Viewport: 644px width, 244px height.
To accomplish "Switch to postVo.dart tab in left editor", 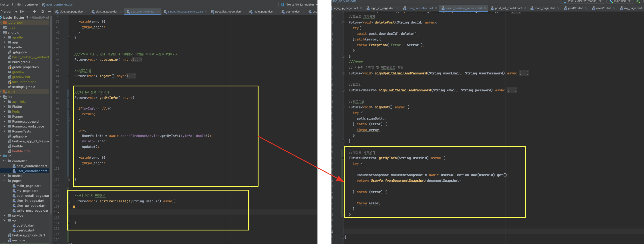I will [293, 12].
